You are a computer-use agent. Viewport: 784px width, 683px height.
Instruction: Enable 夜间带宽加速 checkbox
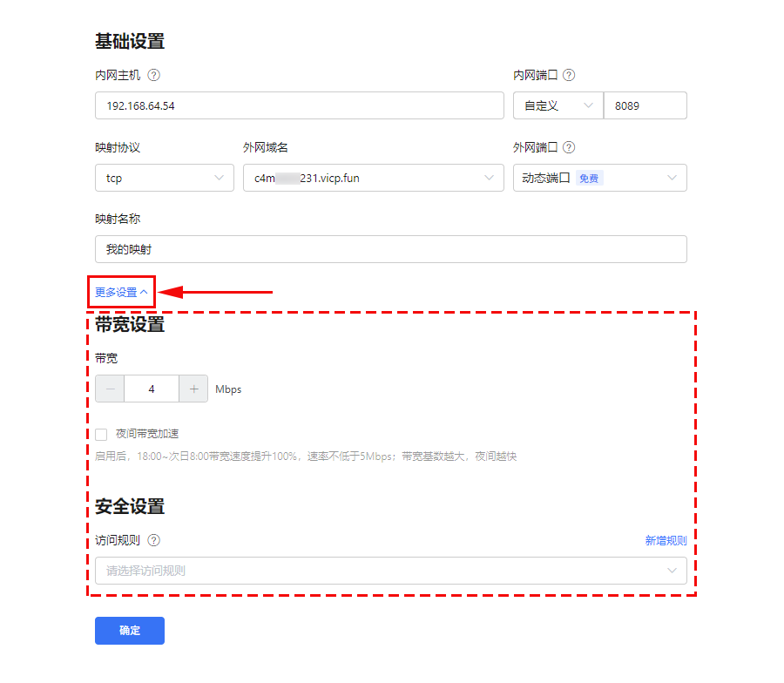102,434
